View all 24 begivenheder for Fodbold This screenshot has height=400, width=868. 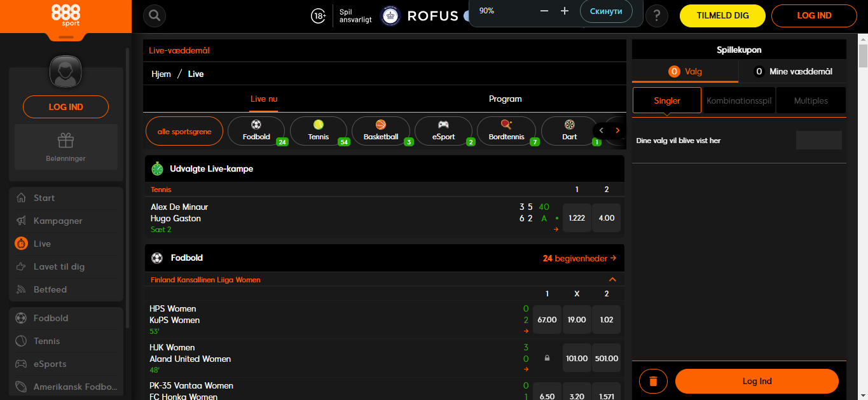(x=579, y=258)
